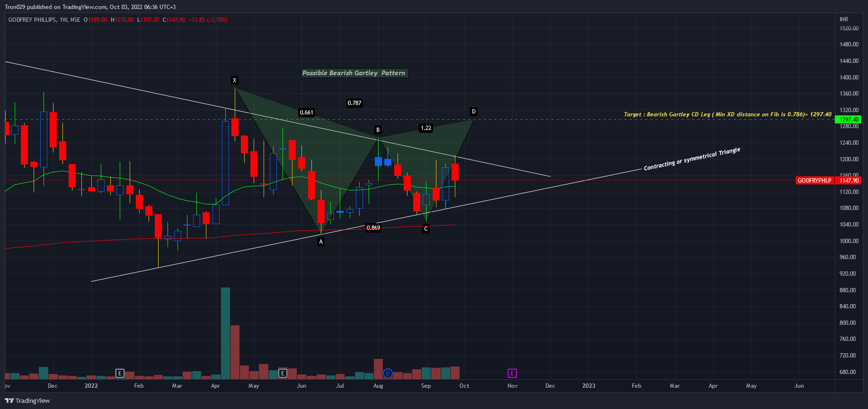Click the change value -31.85 (-2.70%)
Viewport: 868px width, 409px height.
pos(208,20)
